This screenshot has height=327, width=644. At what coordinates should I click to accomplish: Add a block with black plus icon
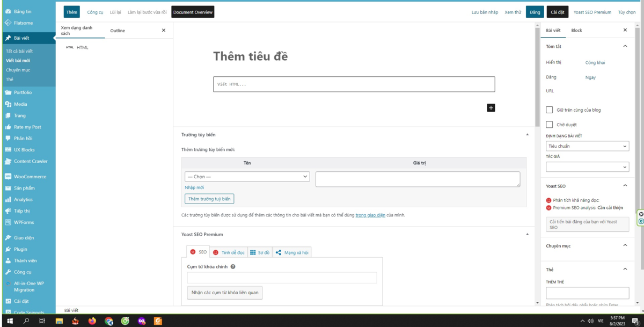491,108
